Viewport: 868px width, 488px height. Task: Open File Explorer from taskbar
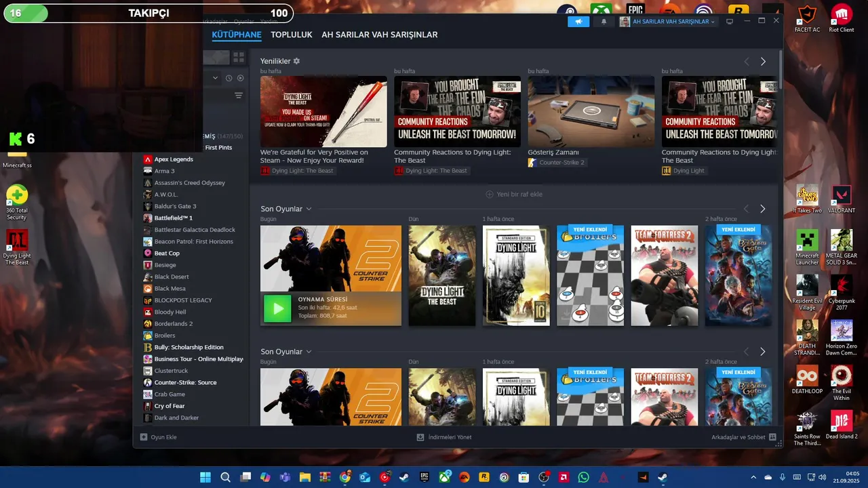pyautogui.click(x=305, y=477)
